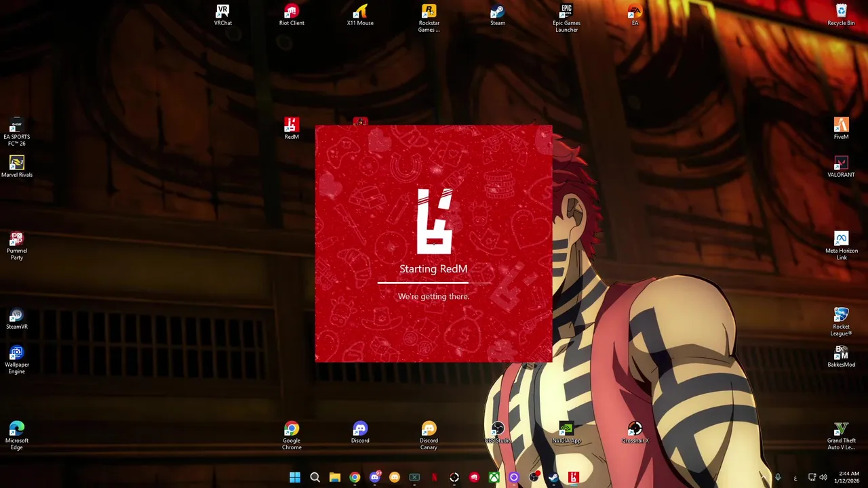Select the Marvel Rivals desktop shortcut
Image resolution: width=868 pixels, height=488 pixels.
[17, 167]
